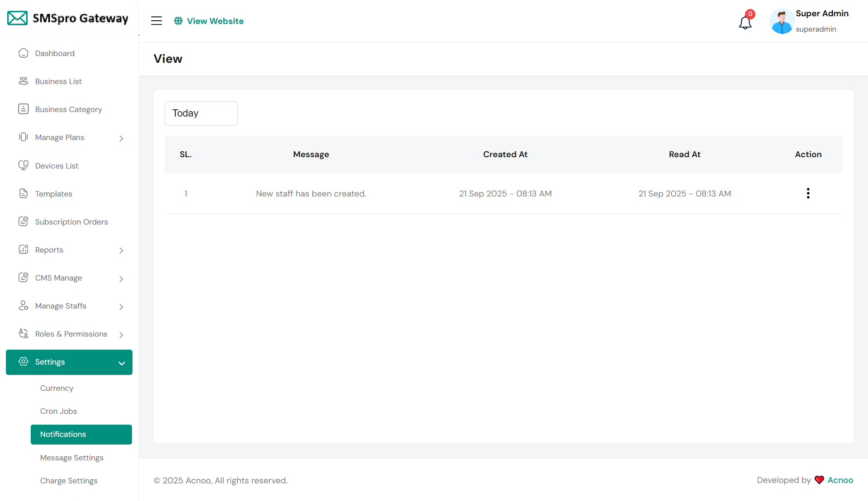Toggle the hamburger sidebar menu icon
This screenshot has height=501, width=868.
click(156, 21)
